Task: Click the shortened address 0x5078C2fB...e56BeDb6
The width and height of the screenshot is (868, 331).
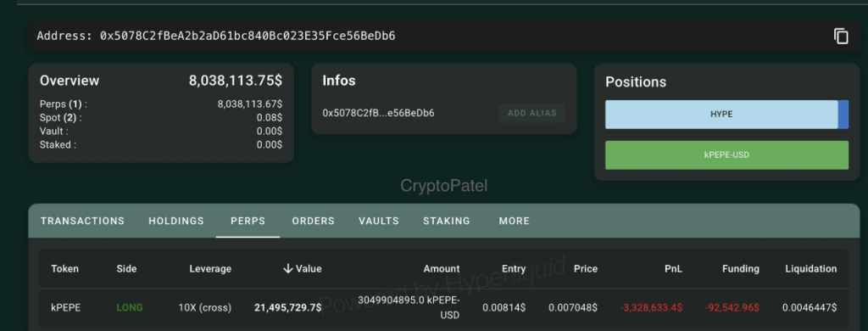Action: (x=379, y=113)
